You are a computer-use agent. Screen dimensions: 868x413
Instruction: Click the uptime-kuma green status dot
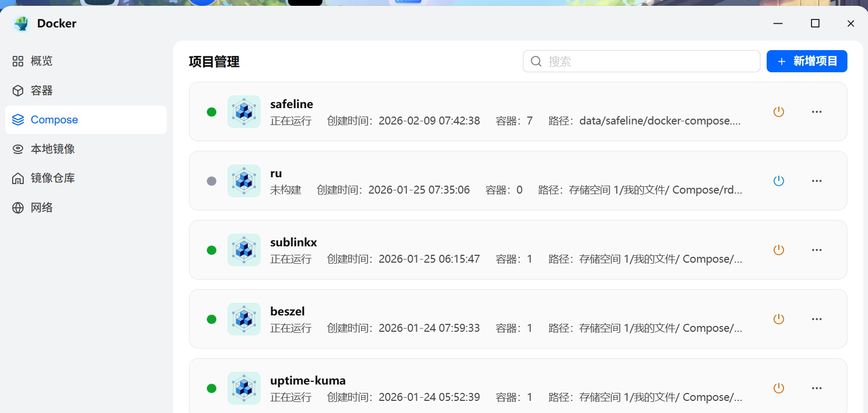point(212,388)
